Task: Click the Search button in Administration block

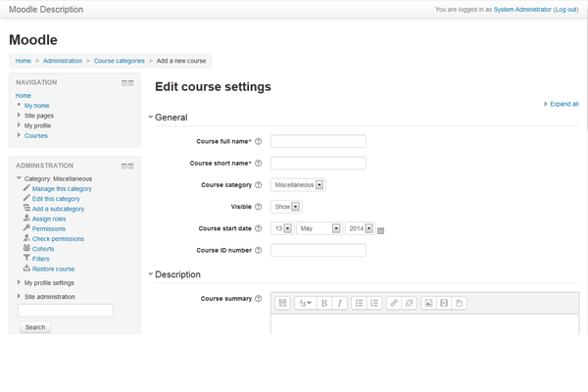Action: pyautogui.click(x=34, y=326)
